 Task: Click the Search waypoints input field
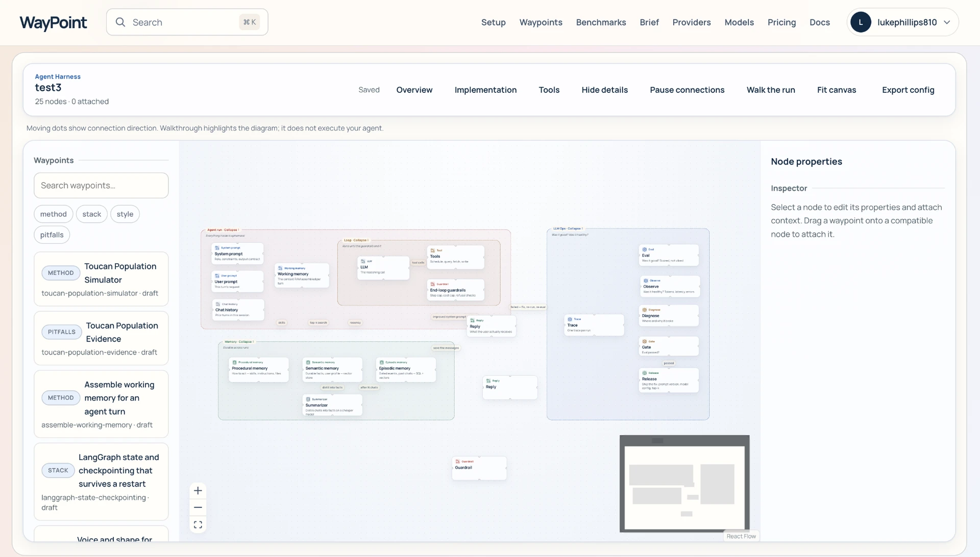[x=101, y=185]
